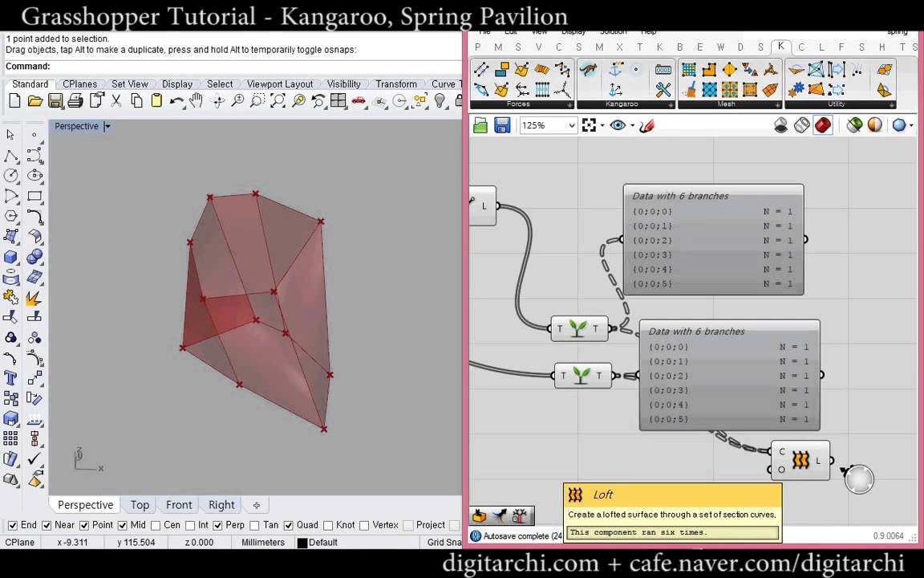Click the four-viewport layout icon
Viewport: 924px width, 578px height.
point(338,101)
